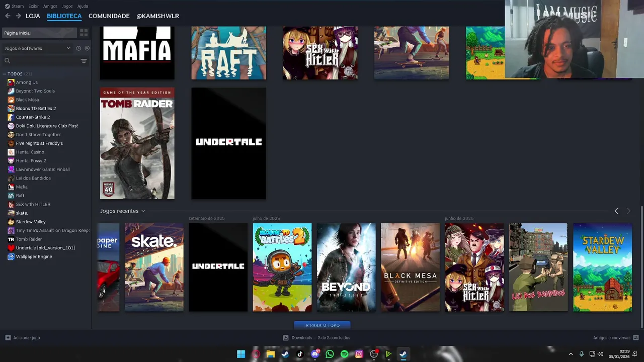Open the friends chat icon at bottom right

[x=636, y=338]
